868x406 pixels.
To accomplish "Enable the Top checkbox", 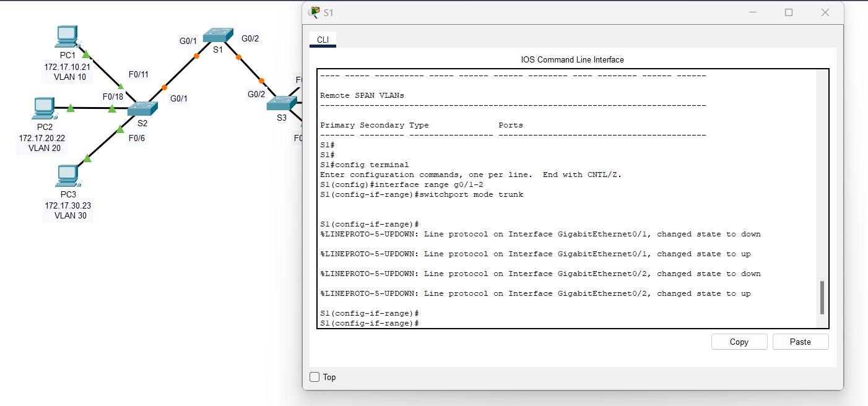I will [x=315, y=377].
